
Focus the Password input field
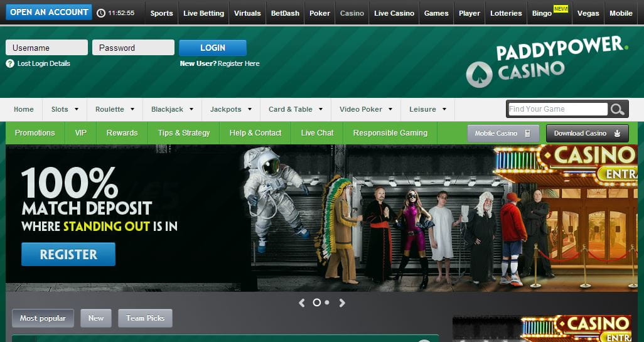134,48
